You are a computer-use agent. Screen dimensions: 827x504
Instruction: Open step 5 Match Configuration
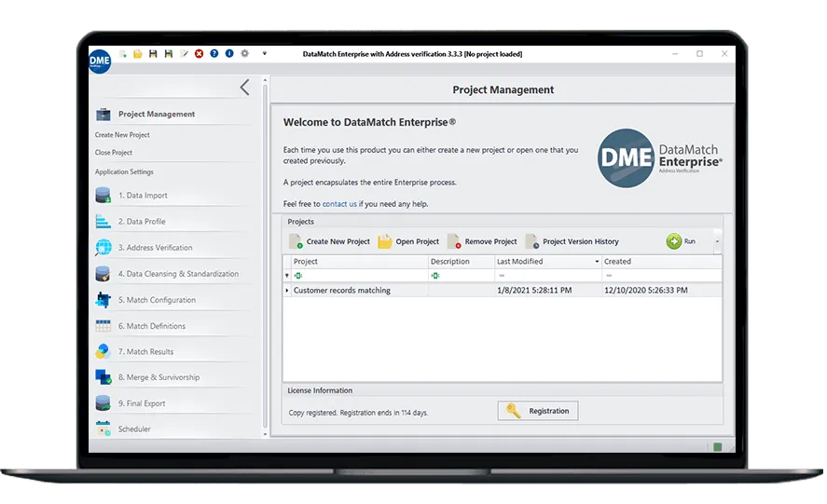pyautogui.click(x=157, y=300)
